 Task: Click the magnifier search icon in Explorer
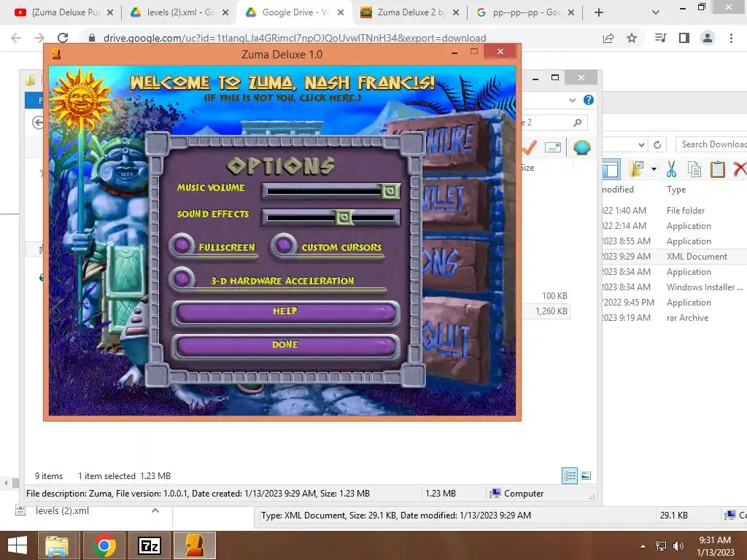pos(578,122)
